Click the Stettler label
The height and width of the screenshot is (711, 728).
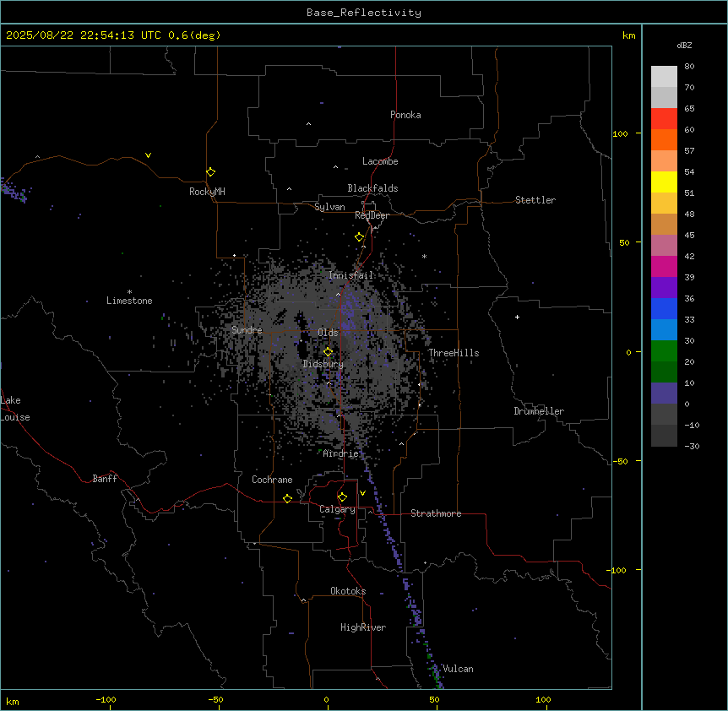click(x=535, y=200)
